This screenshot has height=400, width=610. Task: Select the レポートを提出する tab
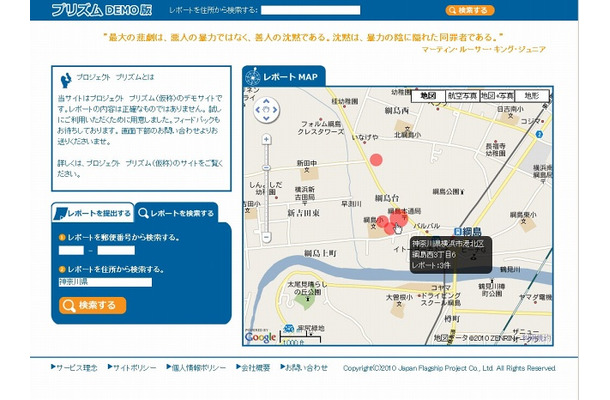coord(93,213)
